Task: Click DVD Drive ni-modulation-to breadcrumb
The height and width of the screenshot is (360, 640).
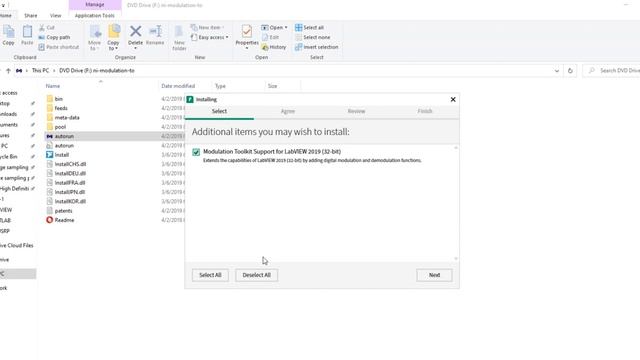Action: [x=97, y=71]
